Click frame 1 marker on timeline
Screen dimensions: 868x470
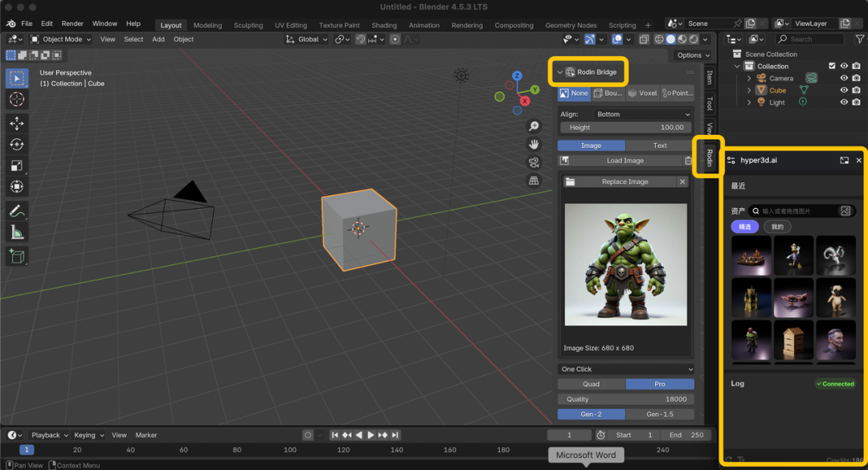26,450
